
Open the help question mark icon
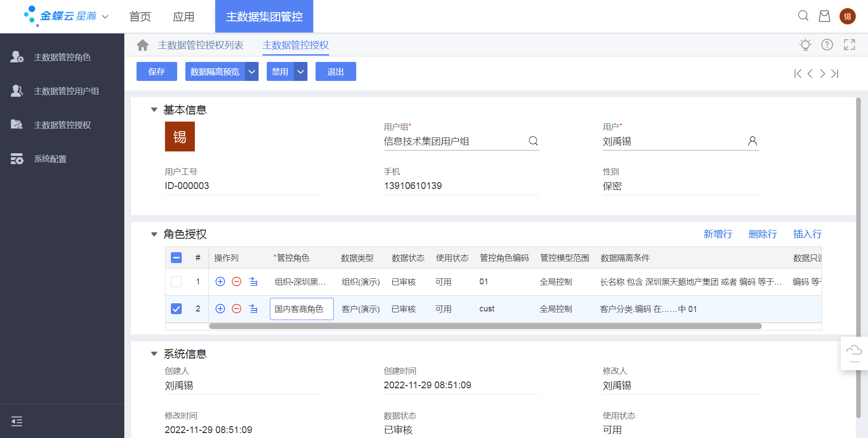827,45
